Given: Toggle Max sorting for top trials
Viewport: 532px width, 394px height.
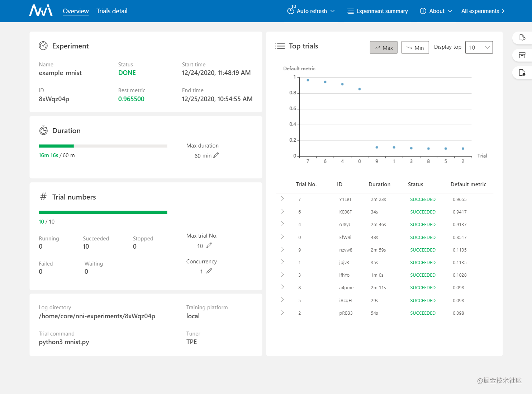Looking at the screenshot, I should click(384, 47).
